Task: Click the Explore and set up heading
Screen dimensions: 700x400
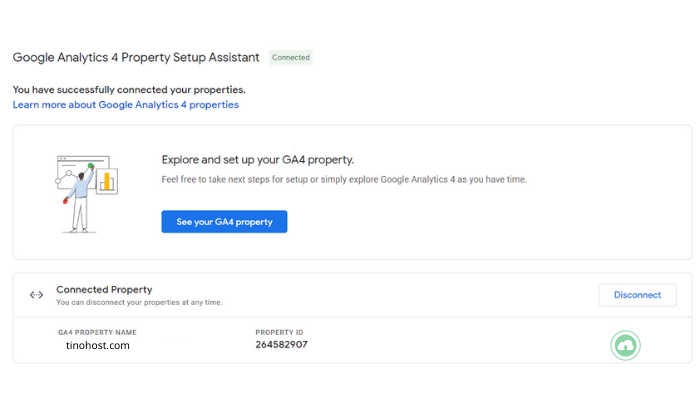Action: 258,159
